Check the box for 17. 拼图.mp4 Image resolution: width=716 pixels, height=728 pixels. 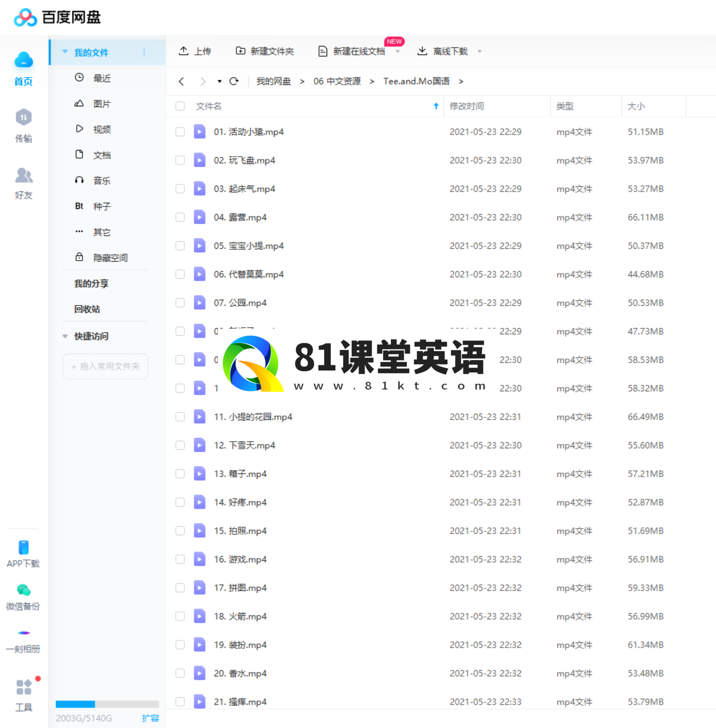click(180, 587)
